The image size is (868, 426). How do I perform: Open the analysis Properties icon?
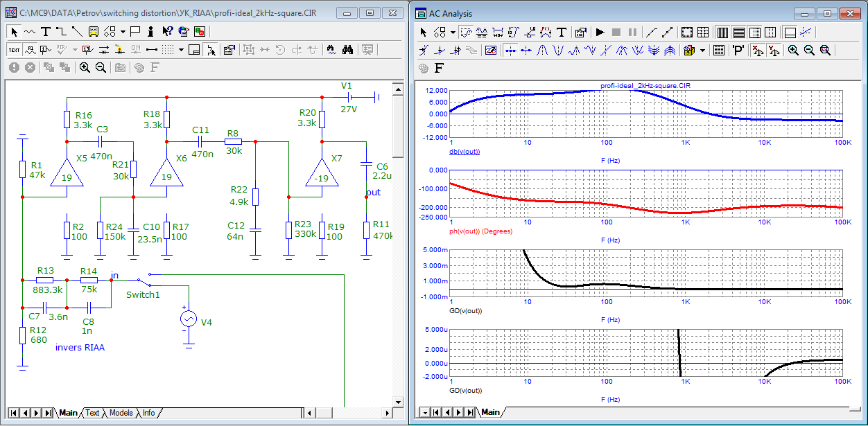coord(581,32)
